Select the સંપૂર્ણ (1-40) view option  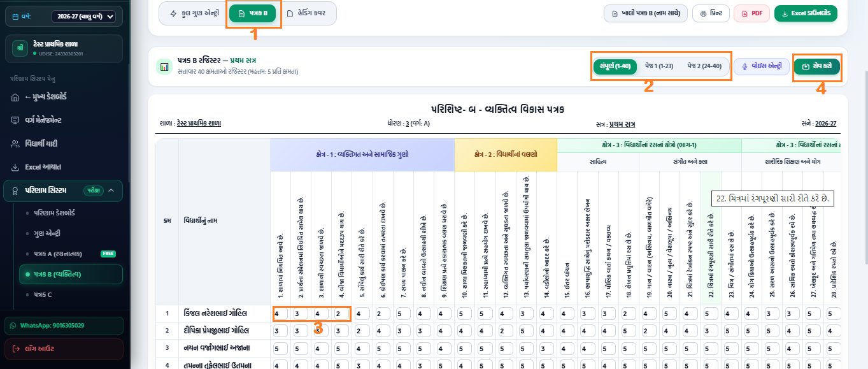click(x=615, y=66)
